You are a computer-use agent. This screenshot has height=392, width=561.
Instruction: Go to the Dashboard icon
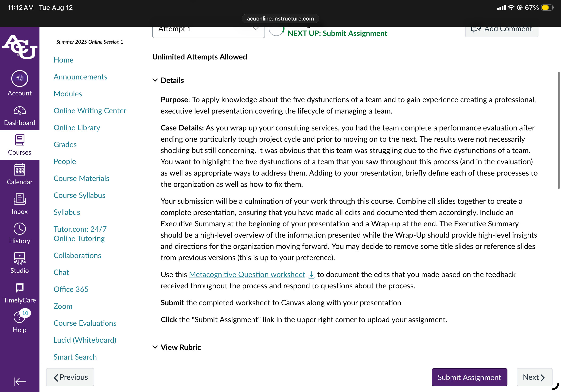click(x=19, y=111)
